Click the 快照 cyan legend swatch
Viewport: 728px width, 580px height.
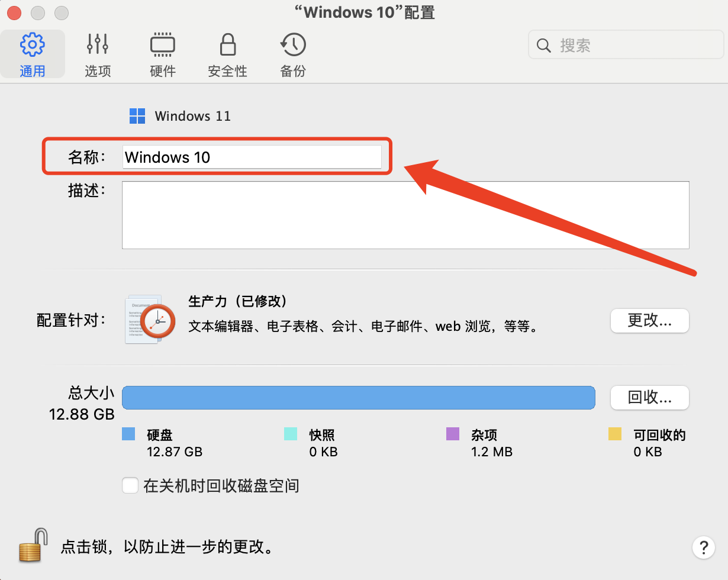[x=291, y=434]
